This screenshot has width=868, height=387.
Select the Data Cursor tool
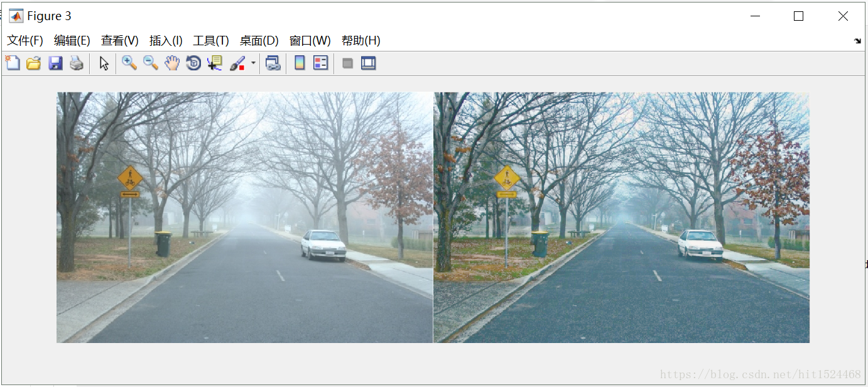(x=215, y=63)
